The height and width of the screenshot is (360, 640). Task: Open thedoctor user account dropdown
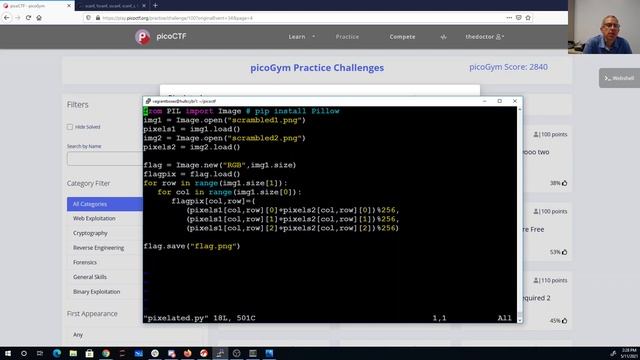pos(485,37)
